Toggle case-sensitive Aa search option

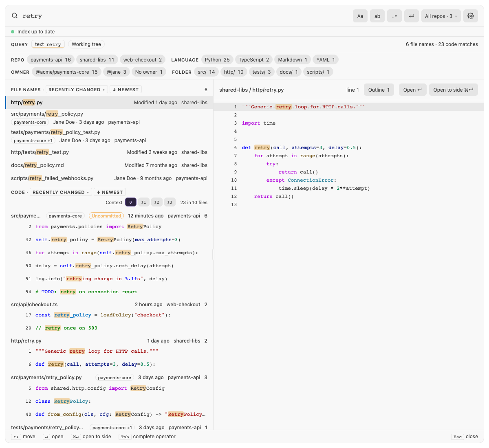360,16
